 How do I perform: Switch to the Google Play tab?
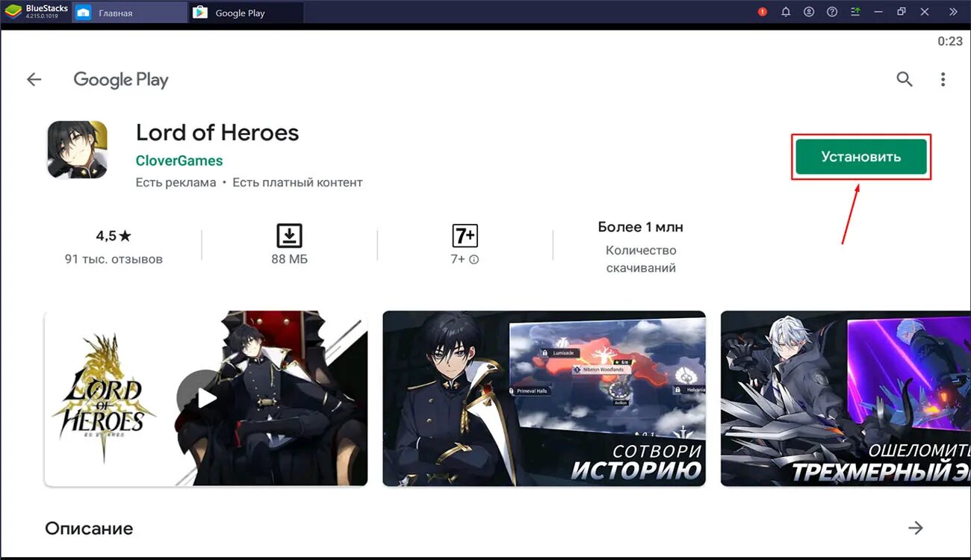(x=246, y=13)
